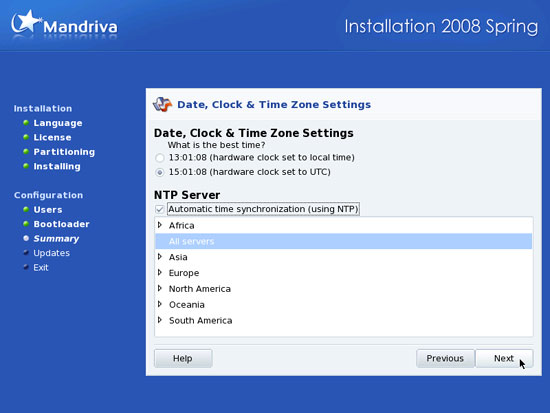
Task: Click the green bullet beside Users
Action: [26, 209]
